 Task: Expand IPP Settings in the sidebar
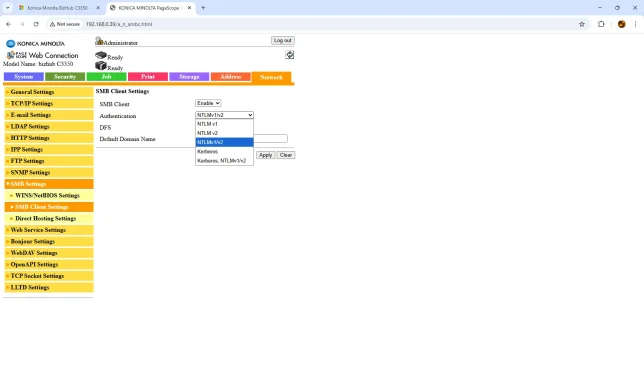[x=49, y=149]
